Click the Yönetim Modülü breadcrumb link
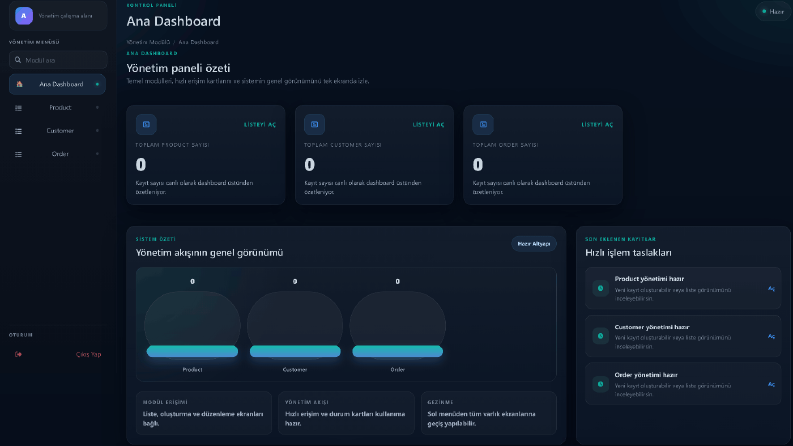 click(x=148, y=42)
